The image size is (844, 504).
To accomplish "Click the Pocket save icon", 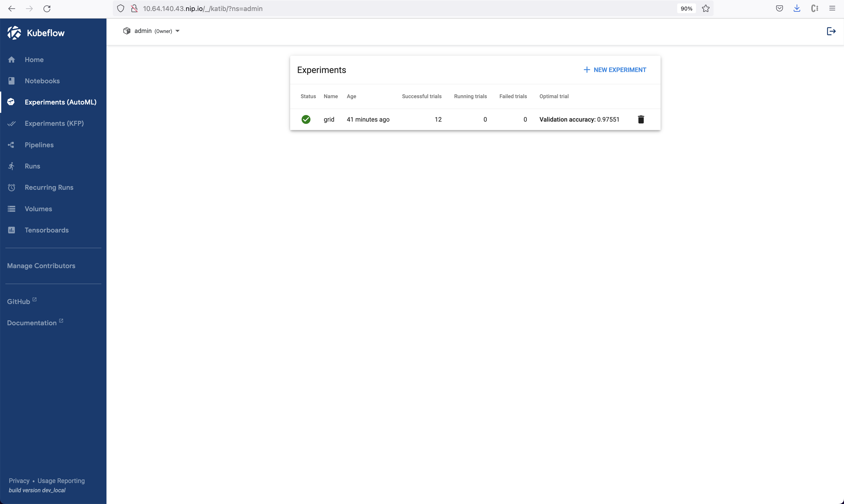I will coord(779,9).
